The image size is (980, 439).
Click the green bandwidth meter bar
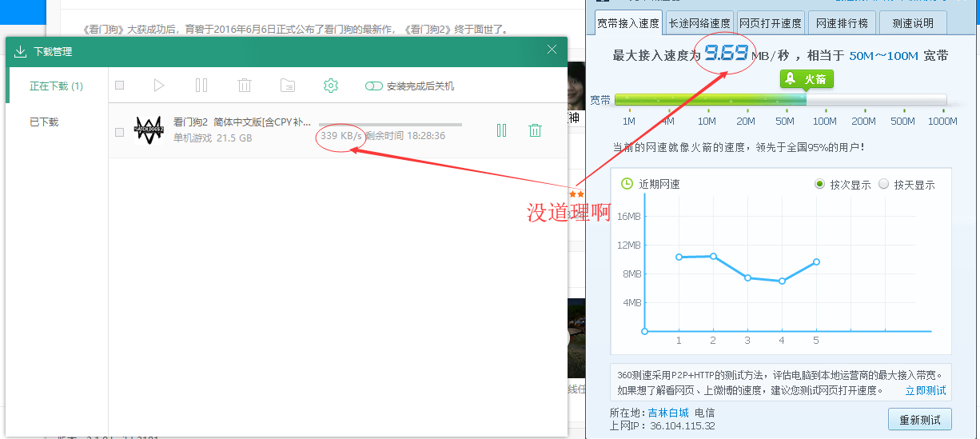[x=711, y=100]
